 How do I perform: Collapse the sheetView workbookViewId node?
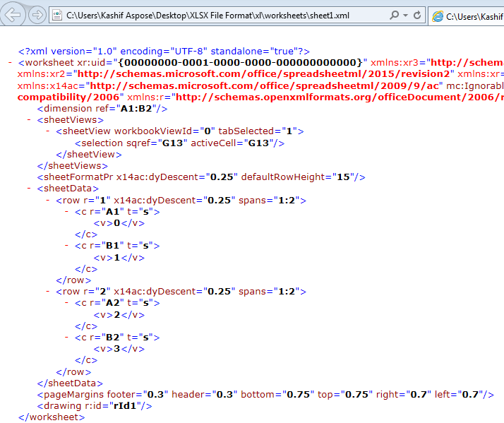click(48, 131)
